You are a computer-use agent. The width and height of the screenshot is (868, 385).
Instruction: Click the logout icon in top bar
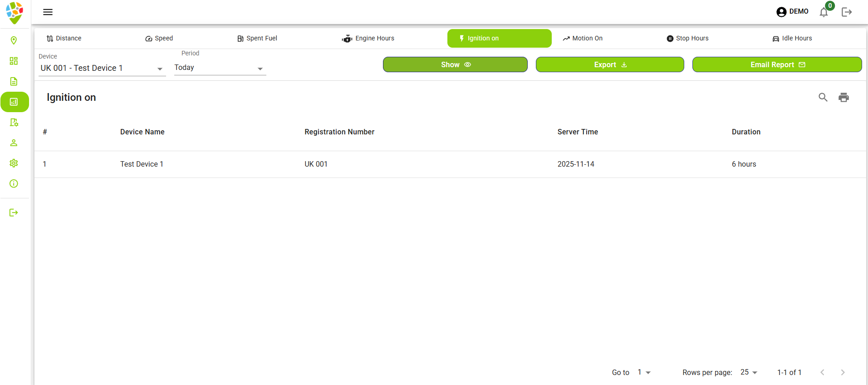pyautogui.click(x=846, y=12)
